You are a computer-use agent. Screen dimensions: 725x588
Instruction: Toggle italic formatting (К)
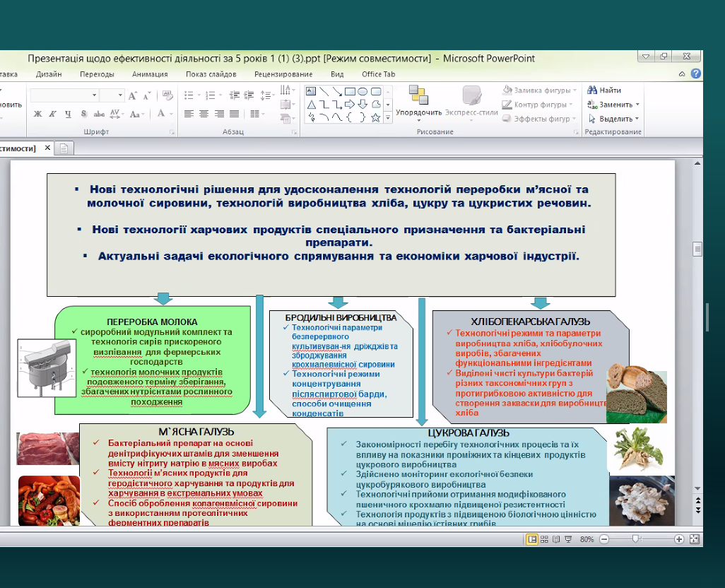tap(52, 114)
